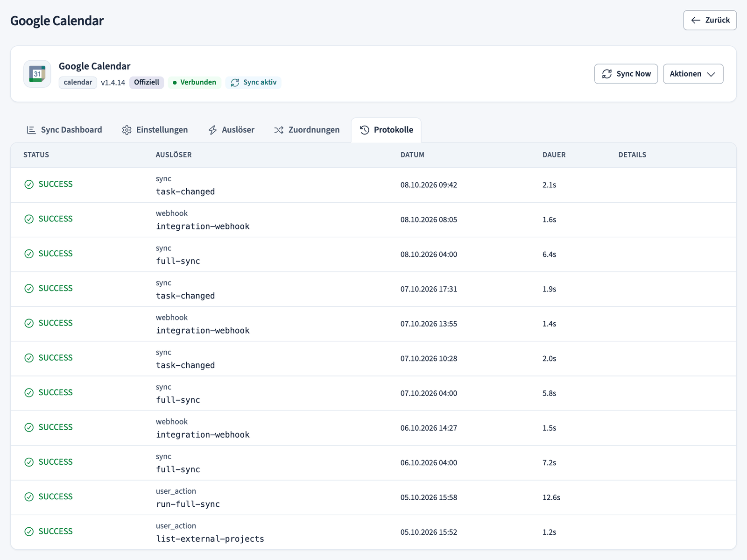747x560 pixels.
Task: Click date 05.10.2026 15:52
Action: click(x=429, y=532)
